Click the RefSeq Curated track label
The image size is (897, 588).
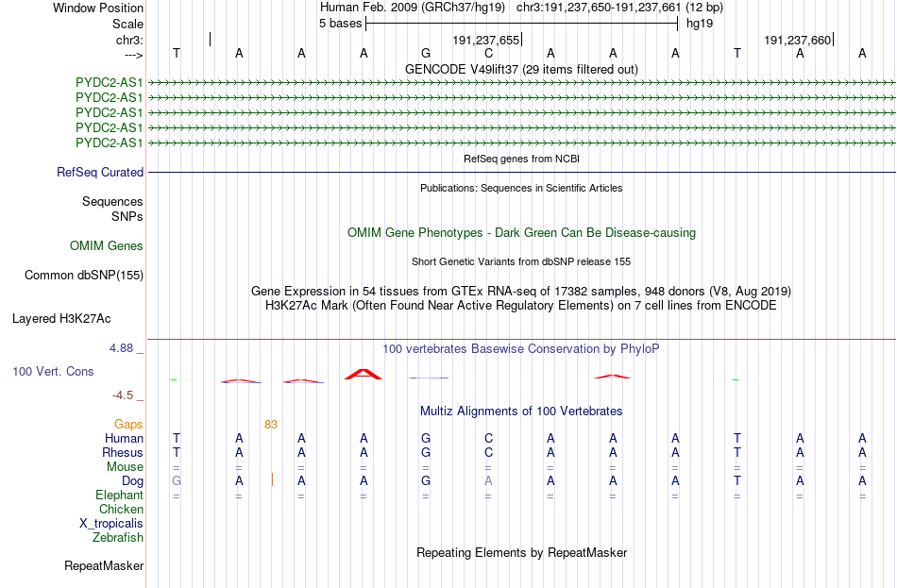pos(100,172)
